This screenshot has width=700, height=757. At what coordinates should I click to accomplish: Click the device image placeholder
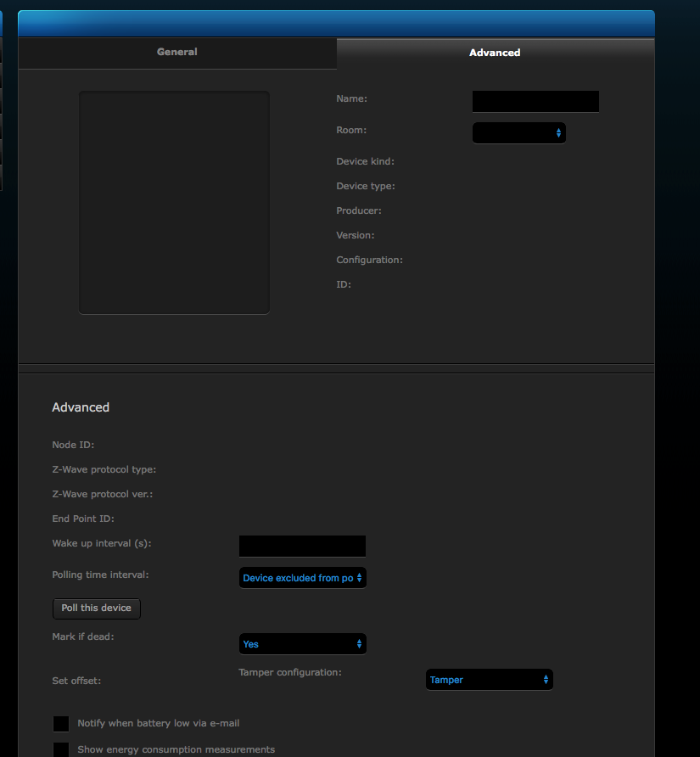click(x=174, y=203)
